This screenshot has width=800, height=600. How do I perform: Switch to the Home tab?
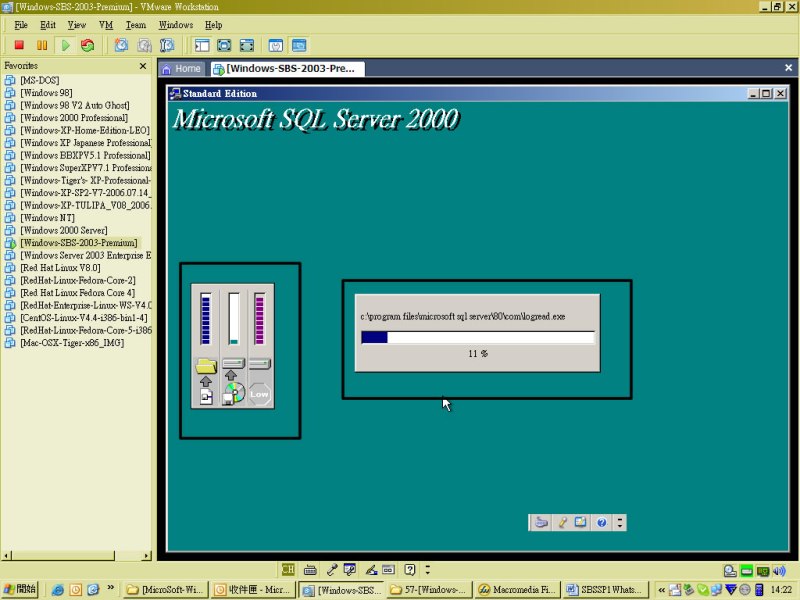(x=182, y=69)
